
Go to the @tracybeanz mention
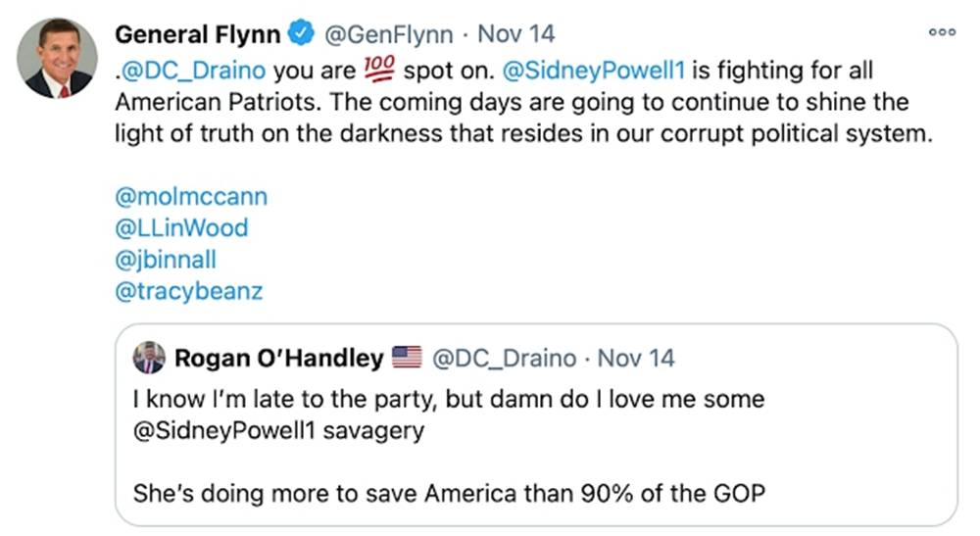point(189,291)
